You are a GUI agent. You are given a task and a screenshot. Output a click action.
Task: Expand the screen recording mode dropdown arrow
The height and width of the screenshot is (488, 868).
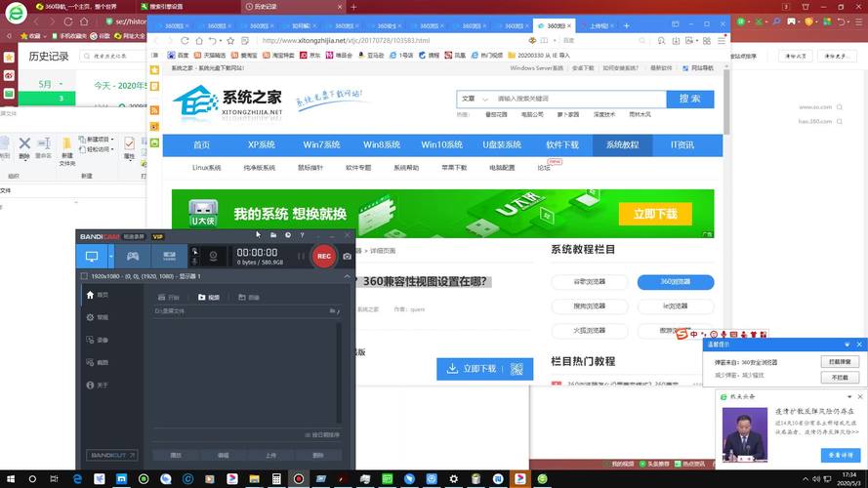(111, 256)
